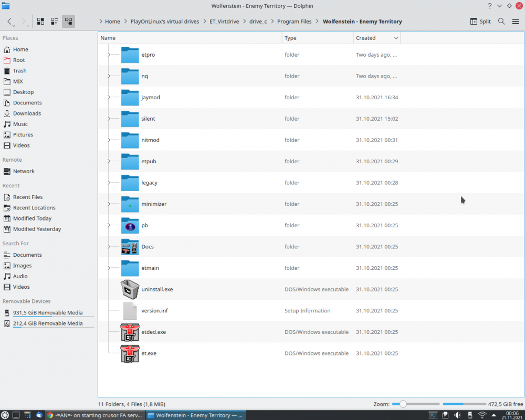Open 212,4 GiB Removable Media device

[48, 323]
